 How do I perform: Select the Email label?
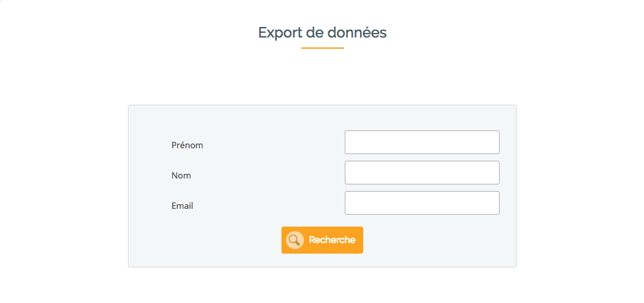[182, 206]
